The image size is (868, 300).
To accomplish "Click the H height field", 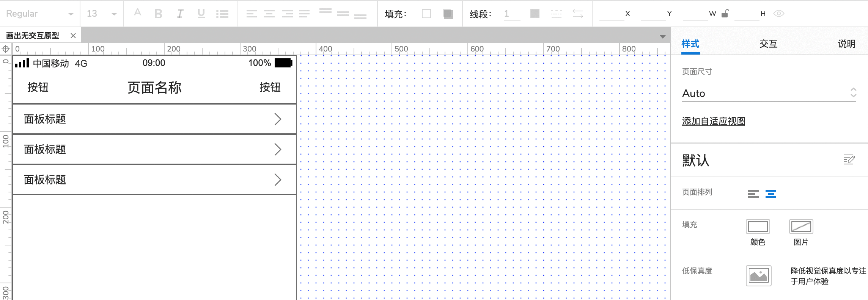I will click(747, 14).
